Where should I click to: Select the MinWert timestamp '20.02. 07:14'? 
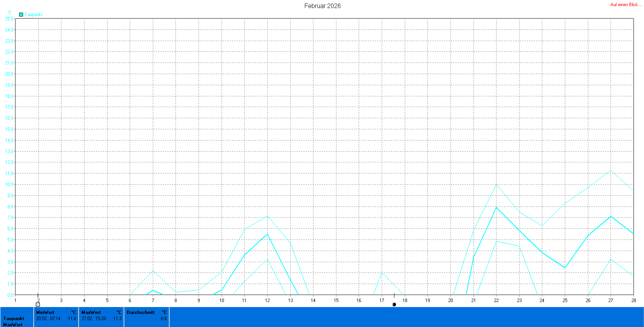coord(48,319)
